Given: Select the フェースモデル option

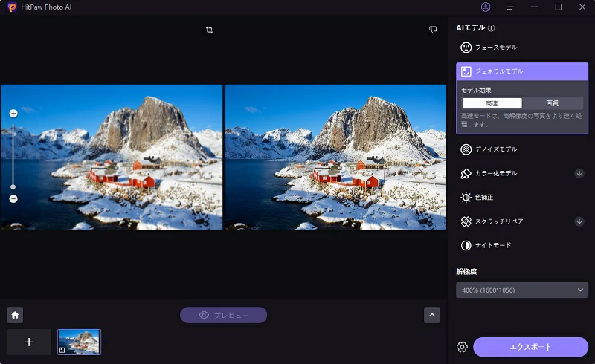Looking at the screenshot, I should (495, 48).
